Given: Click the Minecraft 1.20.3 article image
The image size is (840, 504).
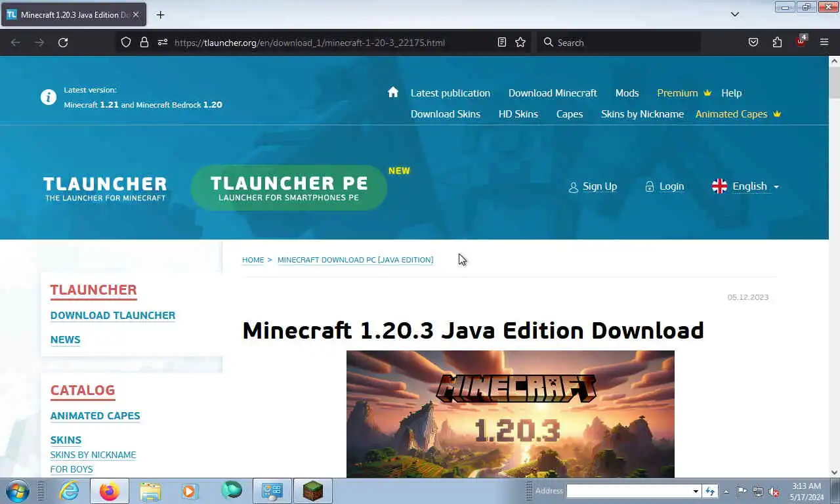Looking at the screenshot, I should (511, 414).
